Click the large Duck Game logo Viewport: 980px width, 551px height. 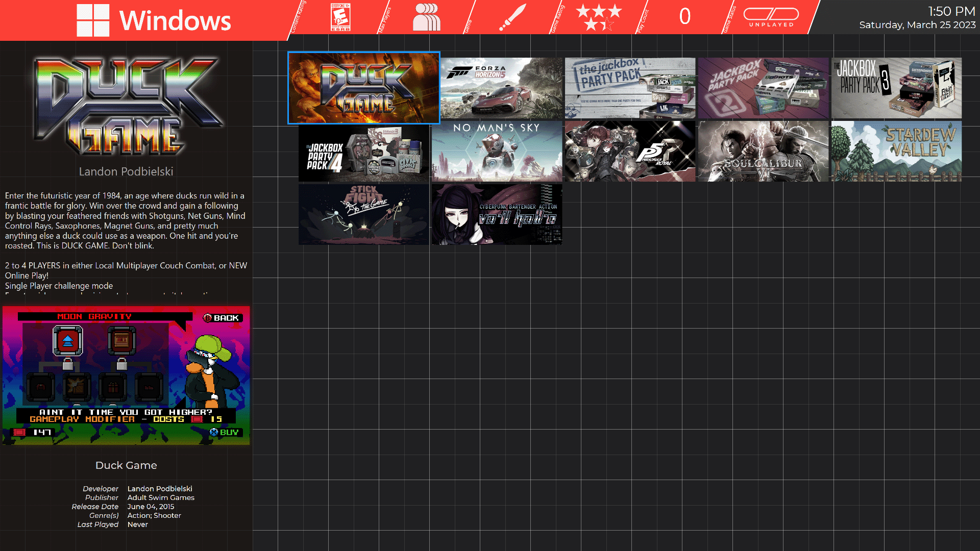point(128,106)
